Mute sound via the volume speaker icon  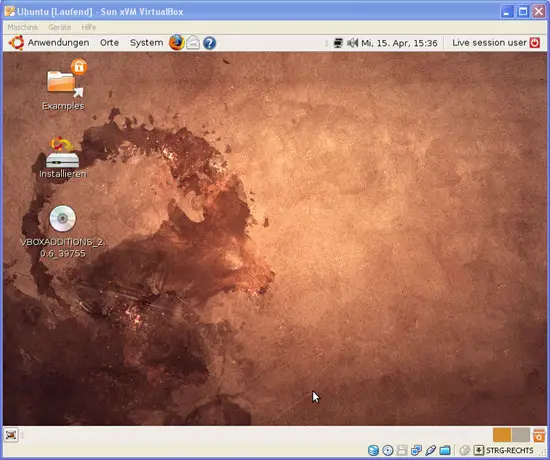(352, 43)
